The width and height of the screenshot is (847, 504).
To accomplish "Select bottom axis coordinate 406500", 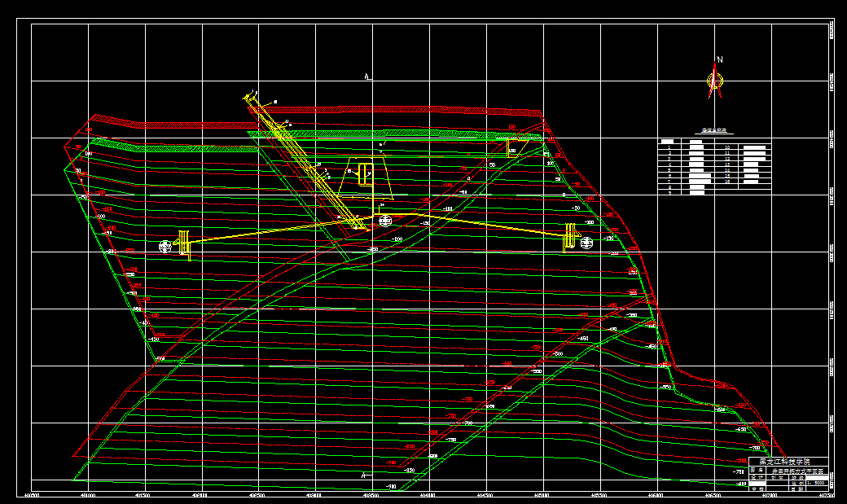I will (x=713, y=495).
